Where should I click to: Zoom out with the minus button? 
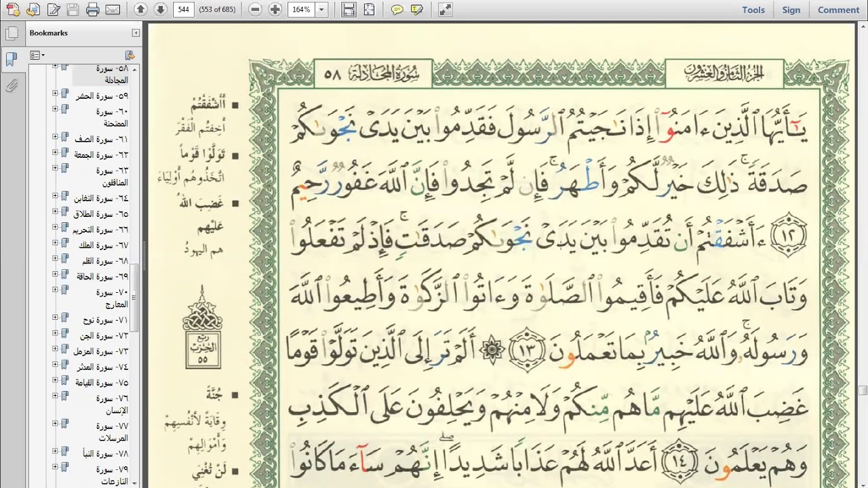(255, 9)
